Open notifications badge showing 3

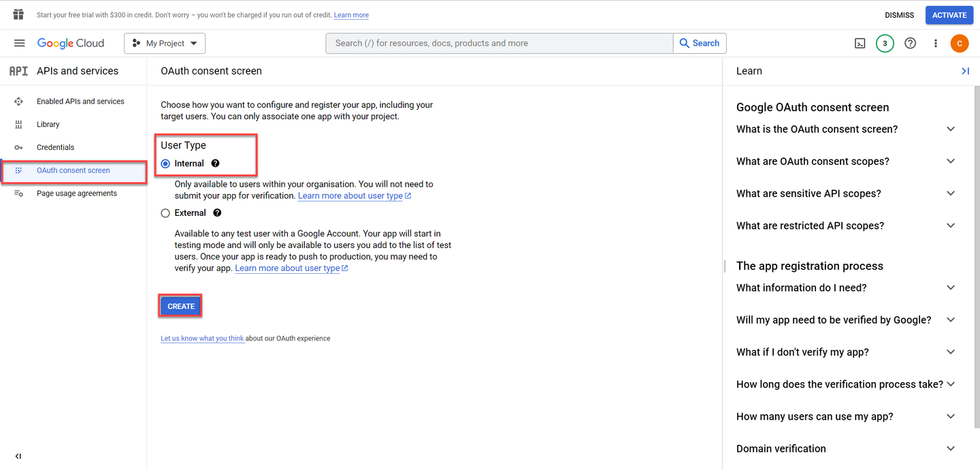pos(885,44)
